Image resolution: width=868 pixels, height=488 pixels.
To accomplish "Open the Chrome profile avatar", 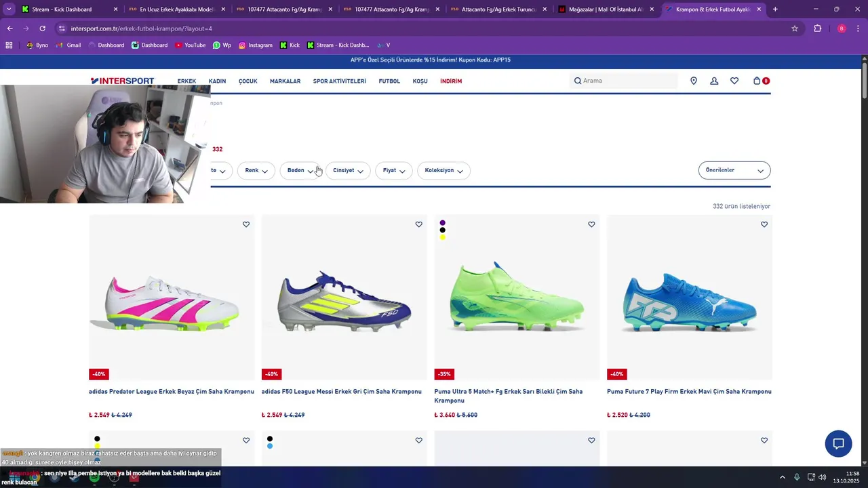I will click(x=842, y=28).
